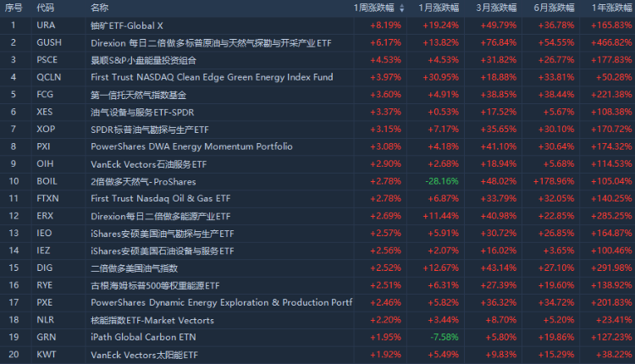The height and width of the screenshot is (364, 635).
Task: Click the 代码 column header
Action: click(x=45, y=8)
